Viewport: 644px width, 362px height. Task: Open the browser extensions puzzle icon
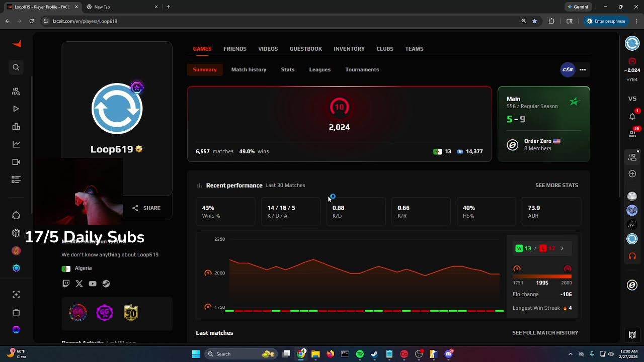pos(551,21)
